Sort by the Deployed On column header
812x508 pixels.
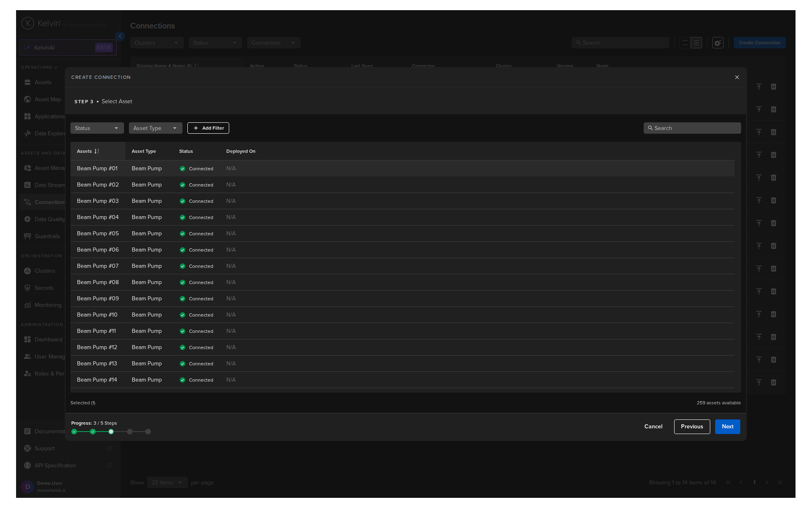[241, 151]
